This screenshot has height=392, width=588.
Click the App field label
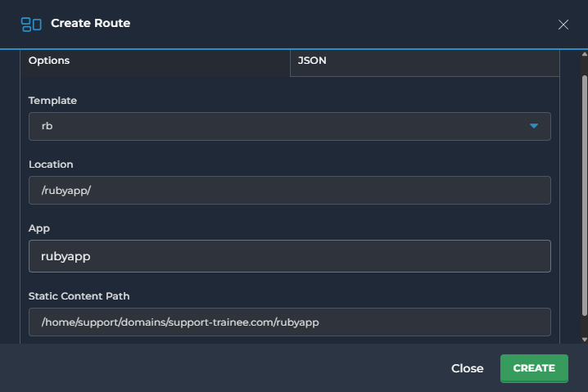(39, 228)
